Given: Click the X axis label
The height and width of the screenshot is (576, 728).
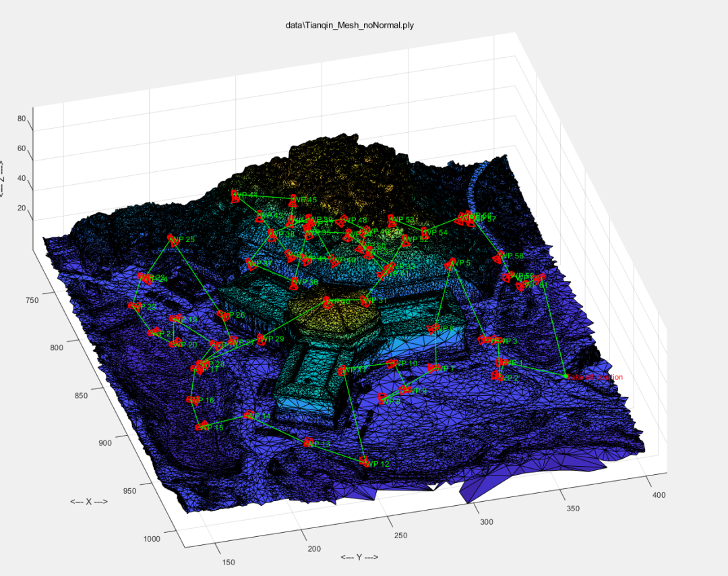Looking at the screenshot, I should pyautogui.click(x=88, y=502).
